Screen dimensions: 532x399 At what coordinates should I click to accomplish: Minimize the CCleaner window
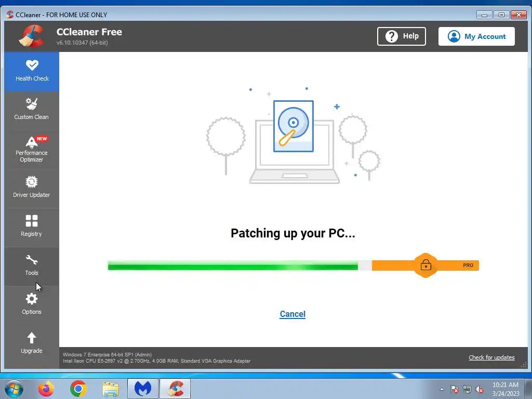[484, 15]
